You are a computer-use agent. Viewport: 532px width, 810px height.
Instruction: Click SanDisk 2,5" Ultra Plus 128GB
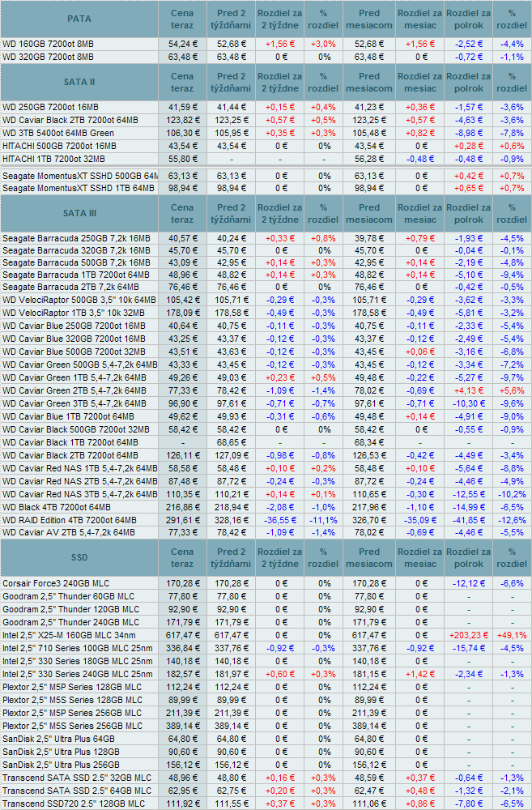(61, 752)
